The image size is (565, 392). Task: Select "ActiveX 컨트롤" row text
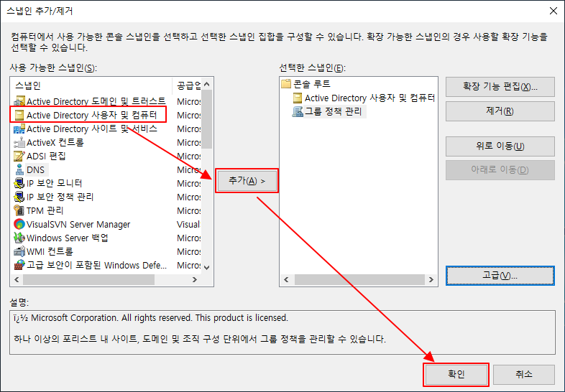point(55,143)
